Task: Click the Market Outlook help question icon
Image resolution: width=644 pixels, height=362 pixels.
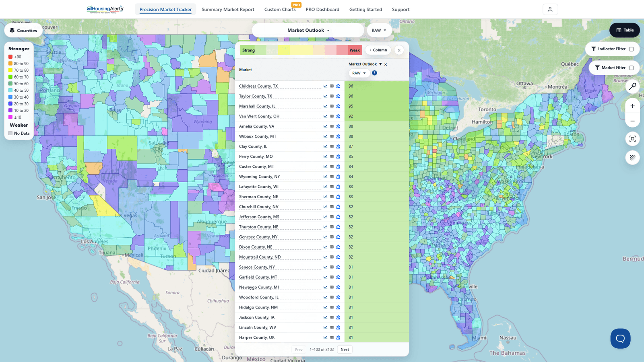Action: (x=374, y=73)
